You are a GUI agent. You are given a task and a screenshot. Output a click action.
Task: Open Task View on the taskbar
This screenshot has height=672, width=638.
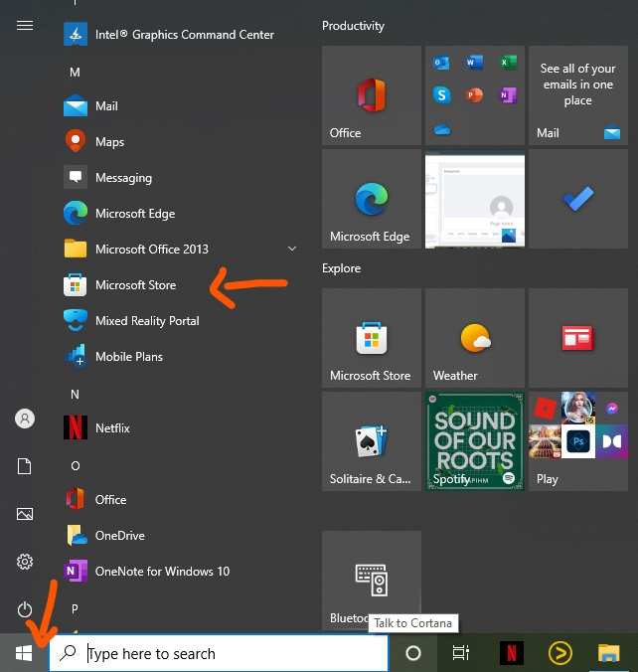(x=461, y=653)
